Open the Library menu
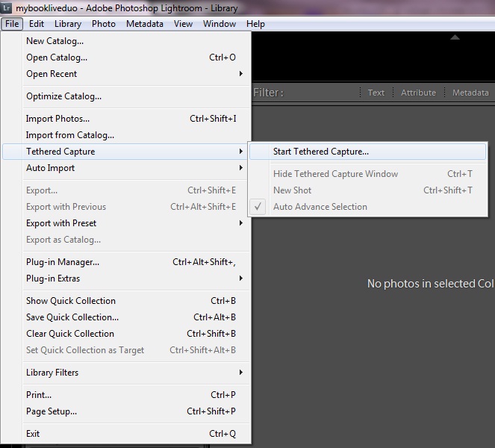The width and height of the screenshot is (495, 448). (x=68, y=24)
